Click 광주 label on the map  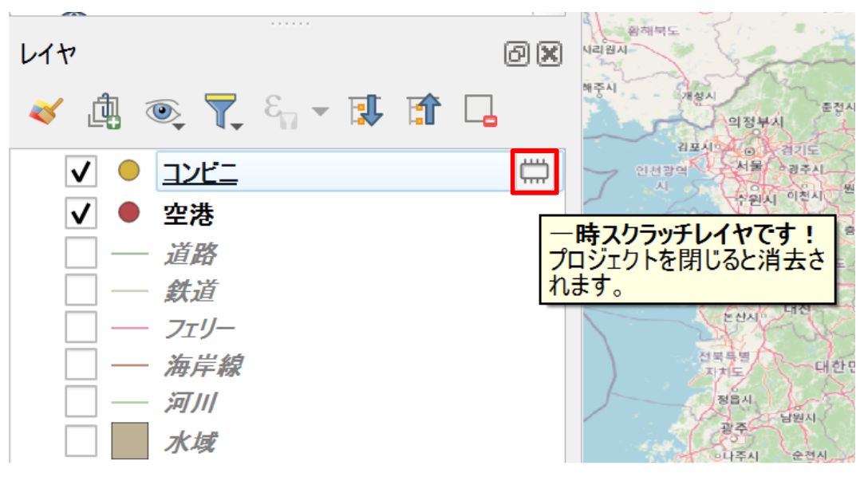734,428
